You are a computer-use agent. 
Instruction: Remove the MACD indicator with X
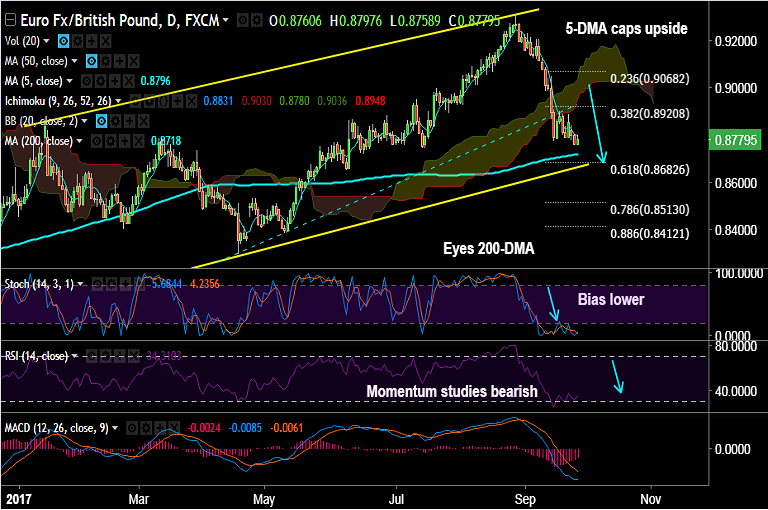coord(174,428)
